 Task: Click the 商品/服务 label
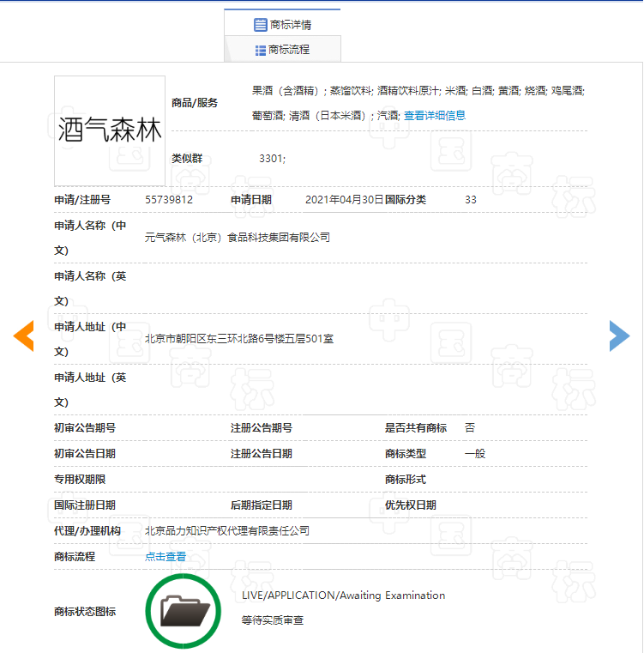point(195,103)
